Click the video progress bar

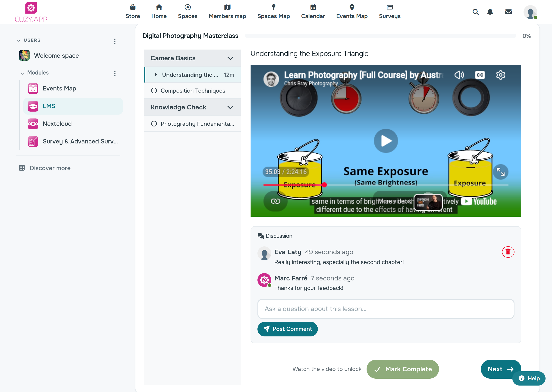(x=386, y=185)
